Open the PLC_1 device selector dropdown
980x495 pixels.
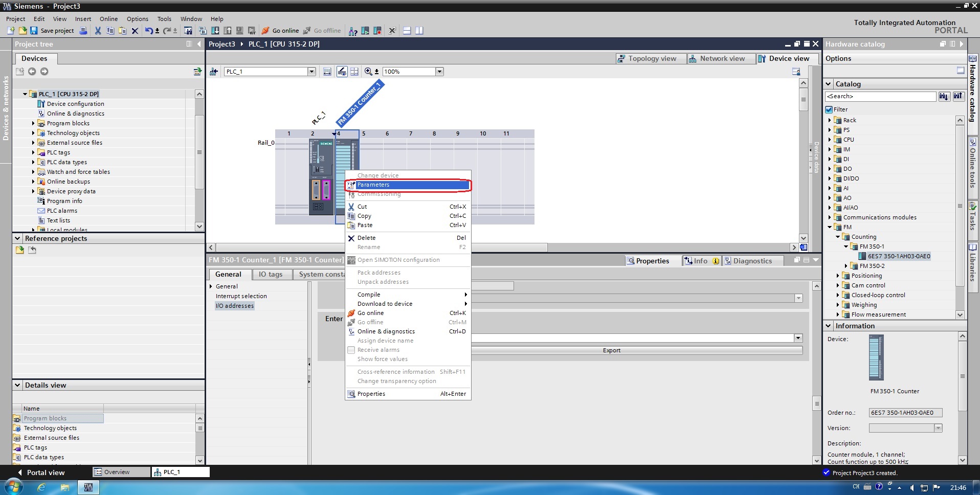pyautogui.click(x=311, y=72)
